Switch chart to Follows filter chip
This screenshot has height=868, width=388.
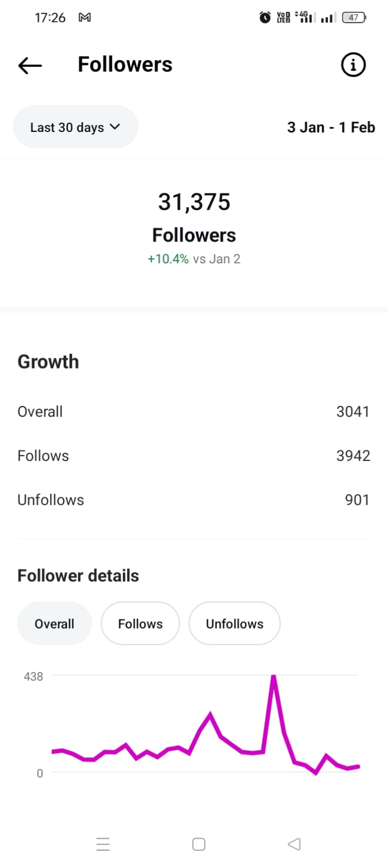click(x=140, y=624)
